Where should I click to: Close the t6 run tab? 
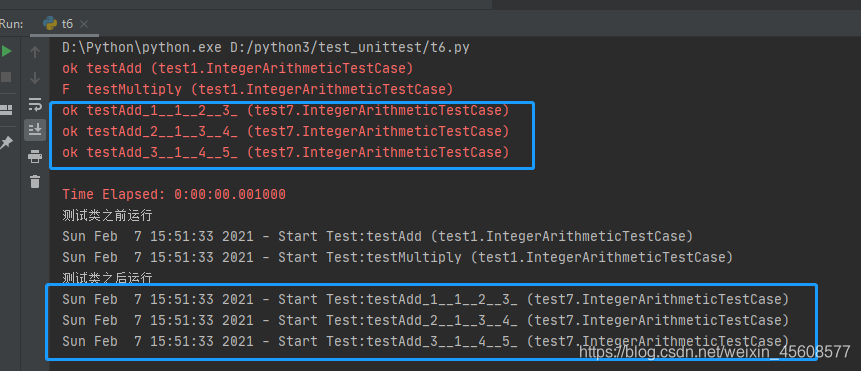(83, 24)
